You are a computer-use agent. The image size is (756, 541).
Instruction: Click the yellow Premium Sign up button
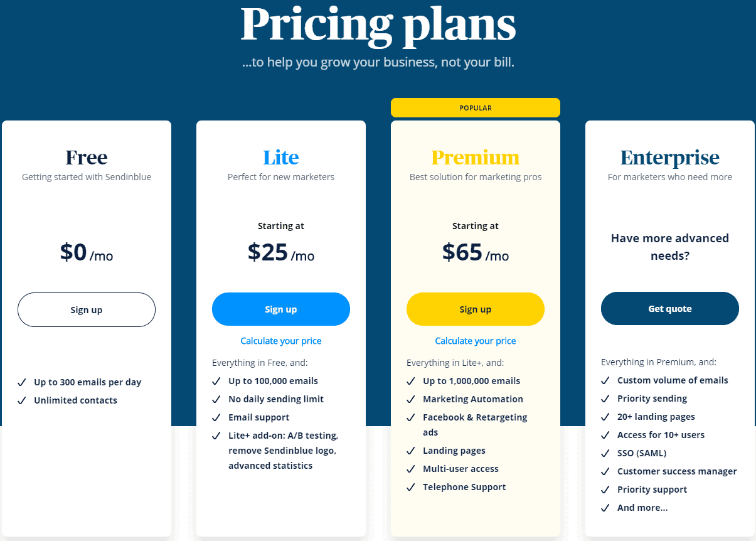point(476,309)
